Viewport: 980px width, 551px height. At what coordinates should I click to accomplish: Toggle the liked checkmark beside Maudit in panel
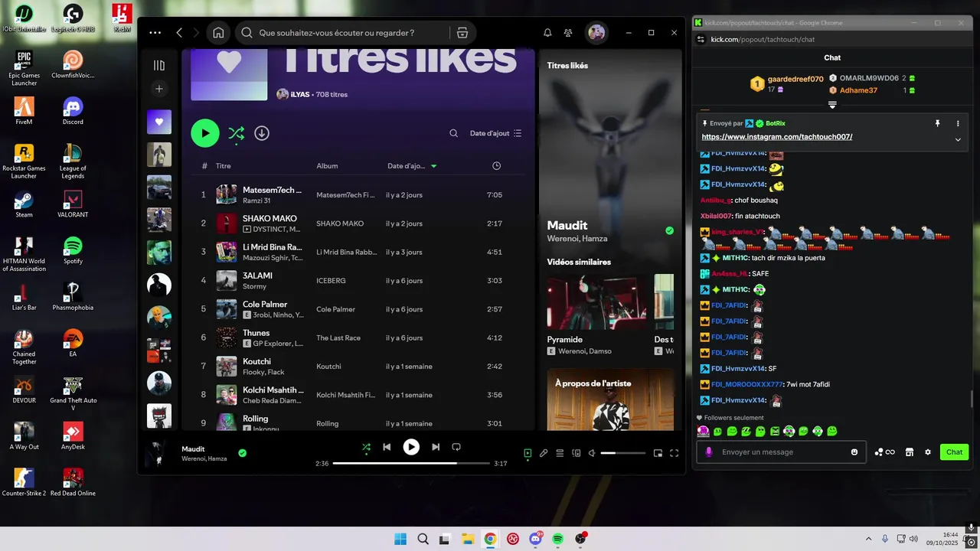(x=669, y=230)
